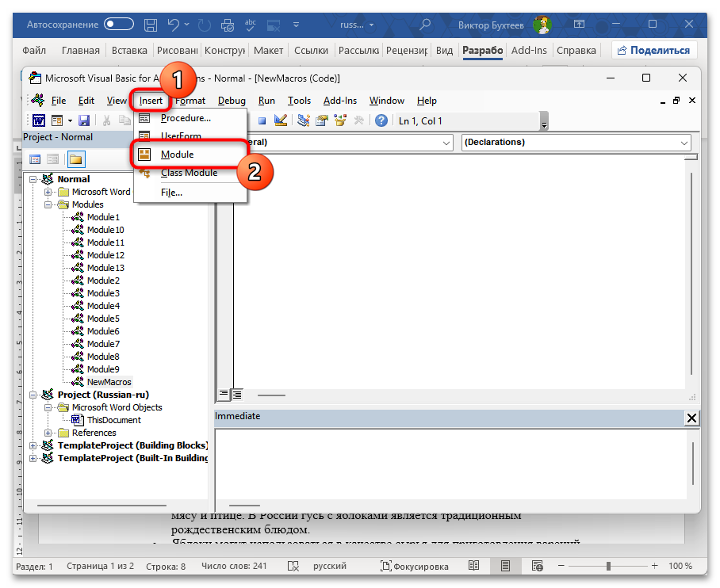Click the Фокусировка focus mode button

click(415, 567)
